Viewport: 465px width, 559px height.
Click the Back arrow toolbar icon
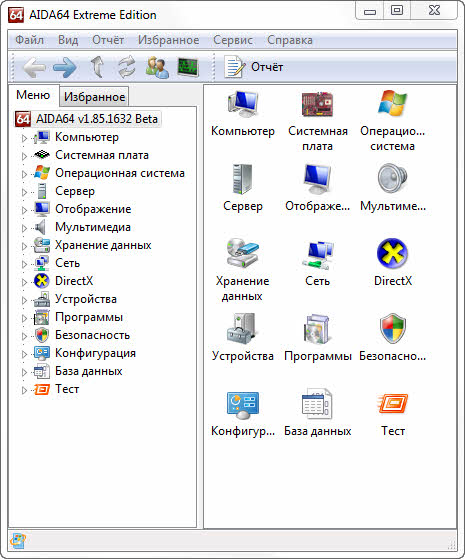(34, 67)
